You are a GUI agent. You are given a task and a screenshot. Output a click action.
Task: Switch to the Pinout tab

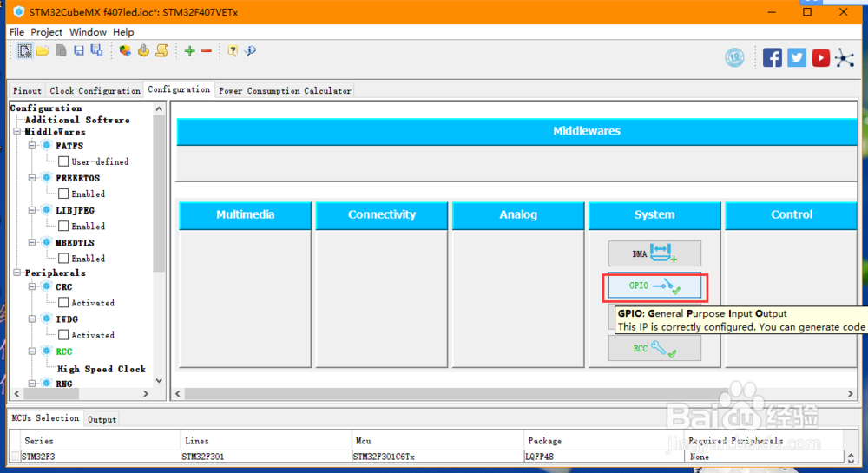(x=27, y=91)
